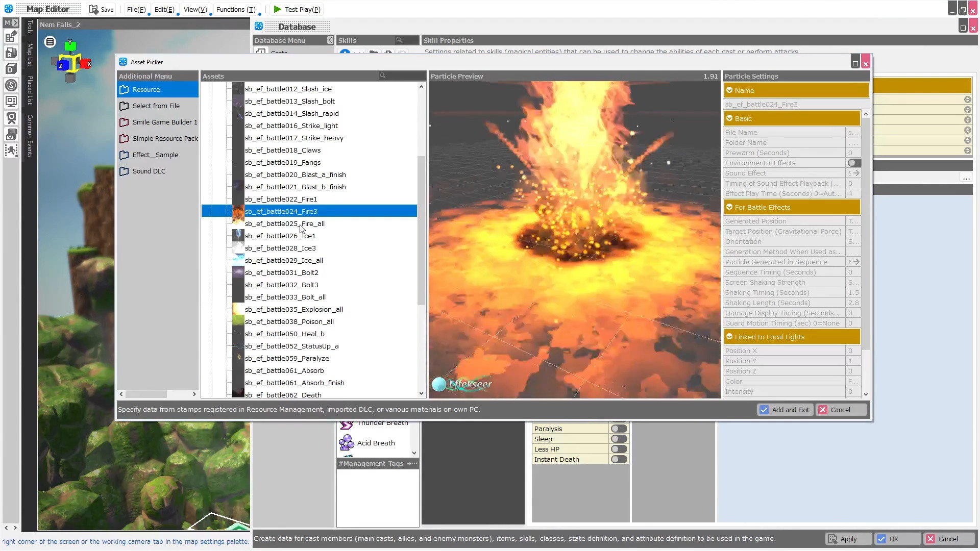Click the search icon in the Assets panel
The width and height of the screenshot is (980, 551).
click(x=382, y=75)
